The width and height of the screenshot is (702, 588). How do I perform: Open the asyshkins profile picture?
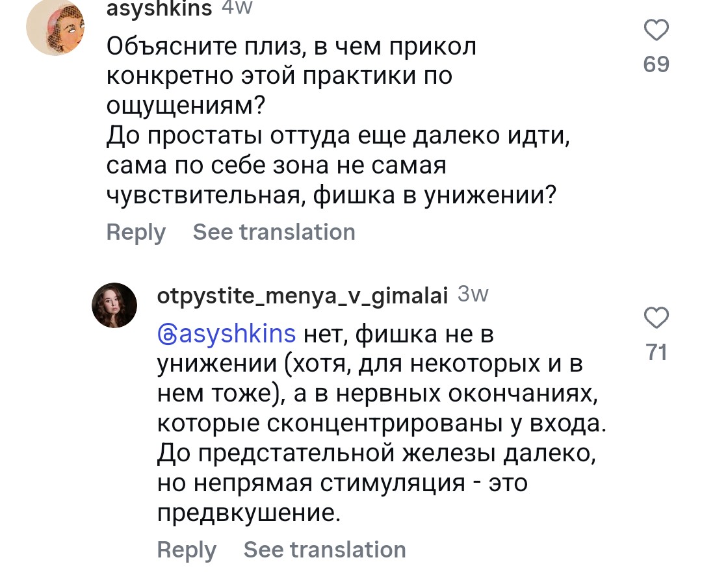(x=55, y=27)
